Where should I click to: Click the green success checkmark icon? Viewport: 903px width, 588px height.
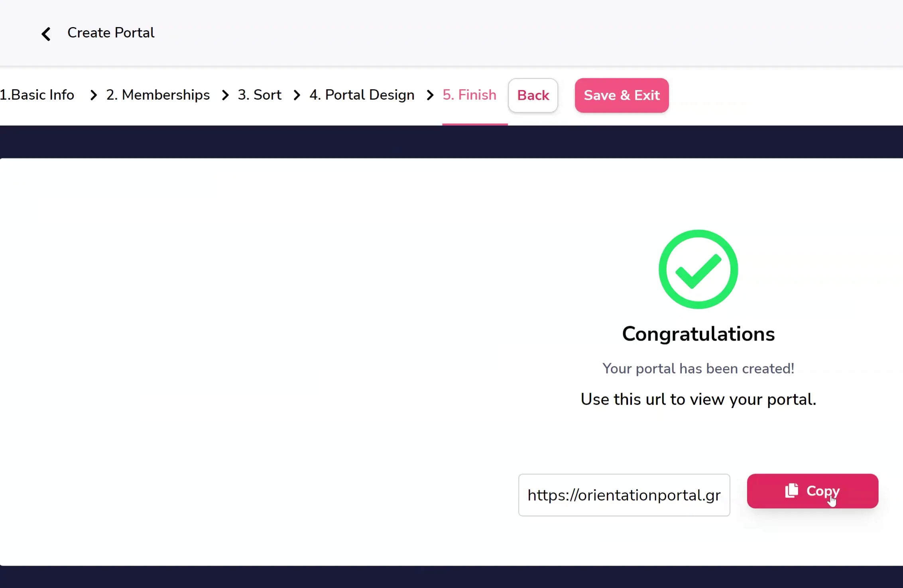[x=698, y=269]
